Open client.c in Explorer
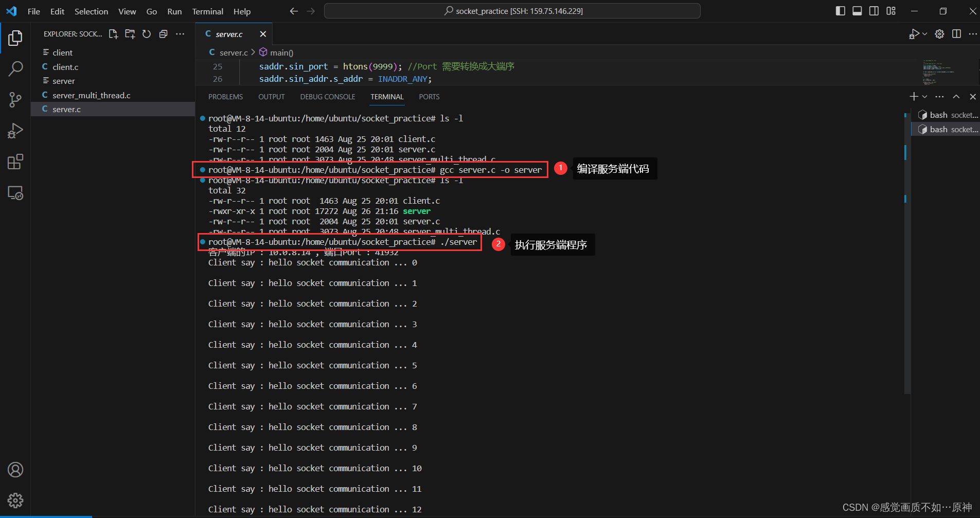 113,67
